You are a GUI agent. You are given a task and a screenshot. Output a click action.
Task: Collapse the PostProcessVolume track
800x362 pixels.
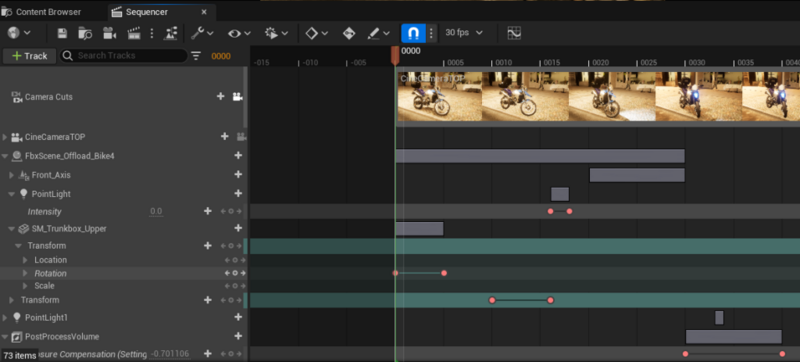click(5, 337)
